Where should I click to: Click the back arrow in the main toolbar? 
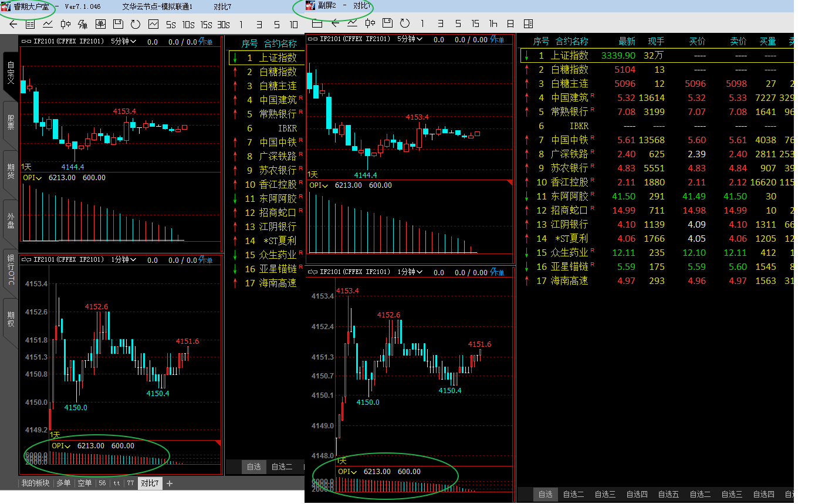click(13, 24)
